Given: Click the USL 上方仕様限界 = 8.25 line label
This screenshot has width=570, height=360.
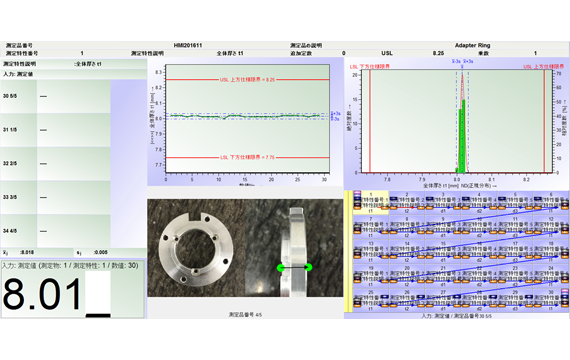Looking at the screenshot, I should point(247,80).
